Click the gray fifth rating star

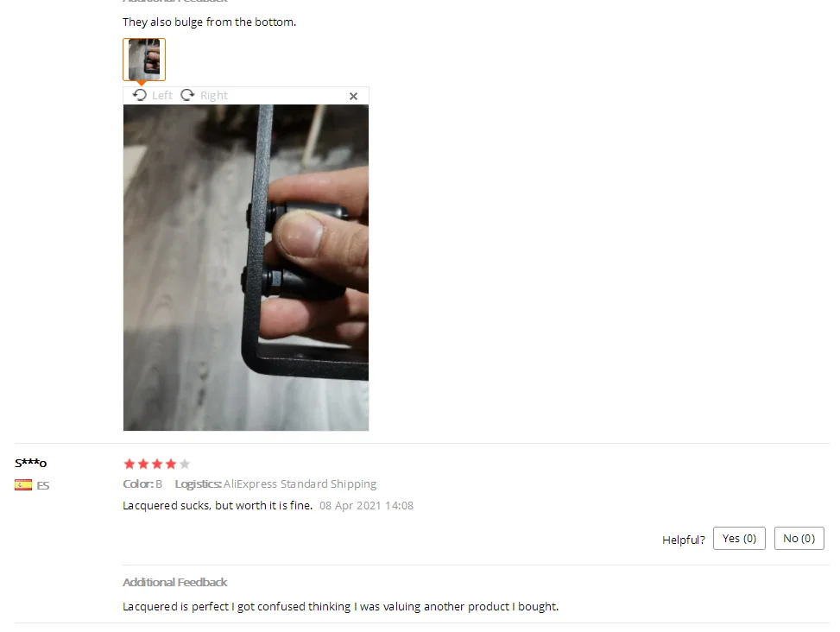[185, 464]
